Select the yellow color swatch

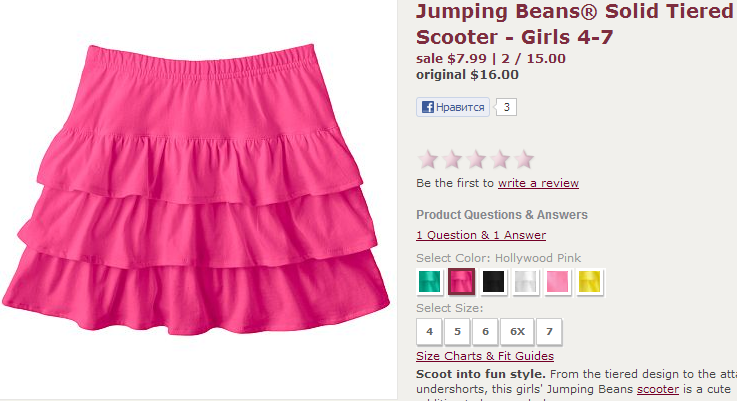pos(589,282)
